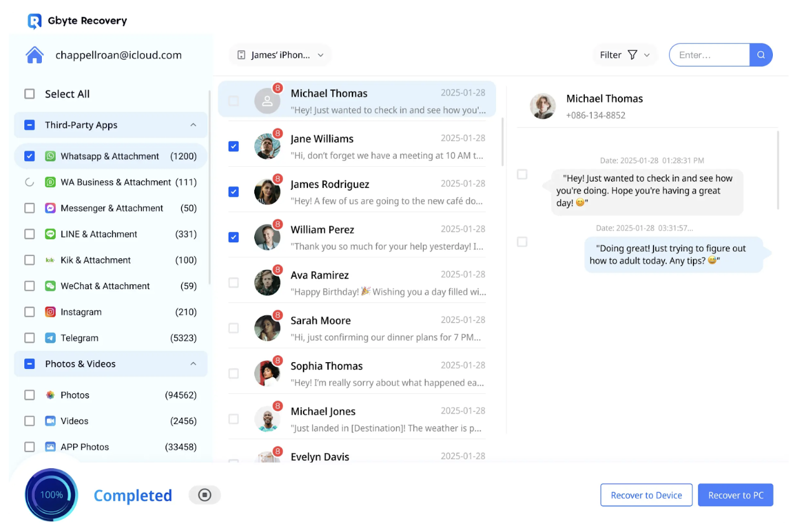This screenshot has width=791, height=532.
Task: Click the 100% circular progress indicator
Action: [51, 495]
